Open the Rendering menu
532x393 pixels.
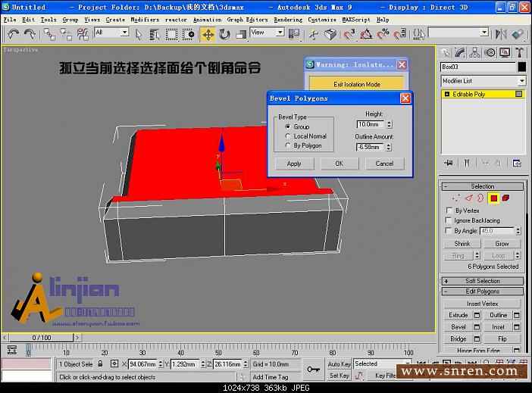[288, 20]
